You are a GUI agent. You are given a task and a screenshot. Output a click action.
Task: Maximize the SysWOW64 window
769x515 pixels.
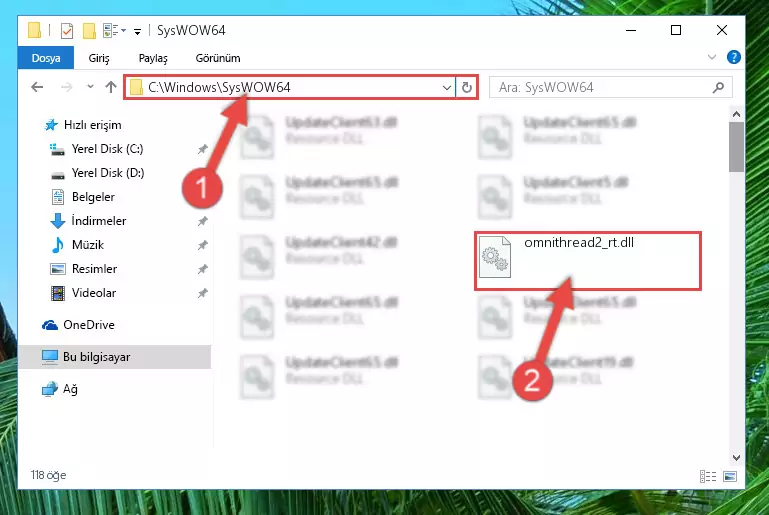(x=676, y=30)
